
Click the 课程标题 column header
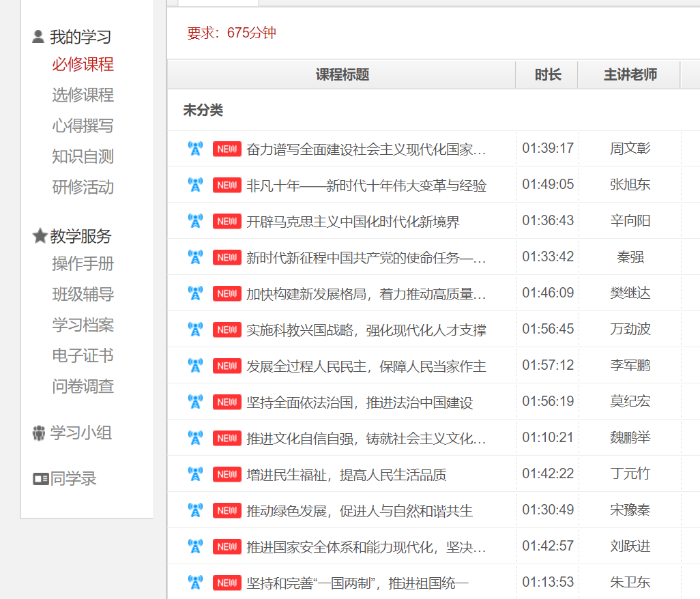point(342,75)
